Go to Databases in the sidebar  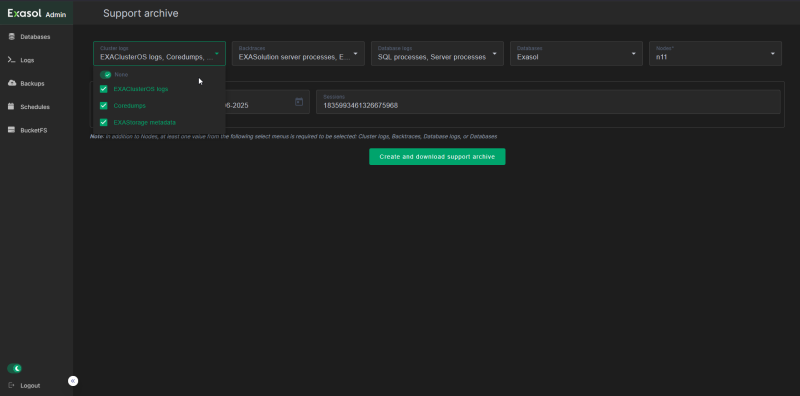point(36,37)
